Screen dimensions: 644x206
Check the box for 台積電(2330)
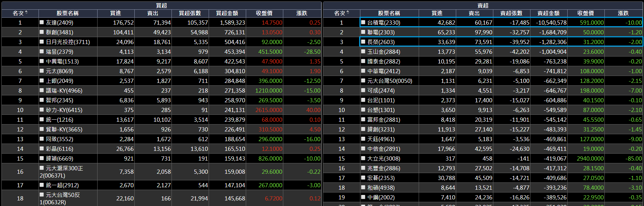click(x=363, y=22)
